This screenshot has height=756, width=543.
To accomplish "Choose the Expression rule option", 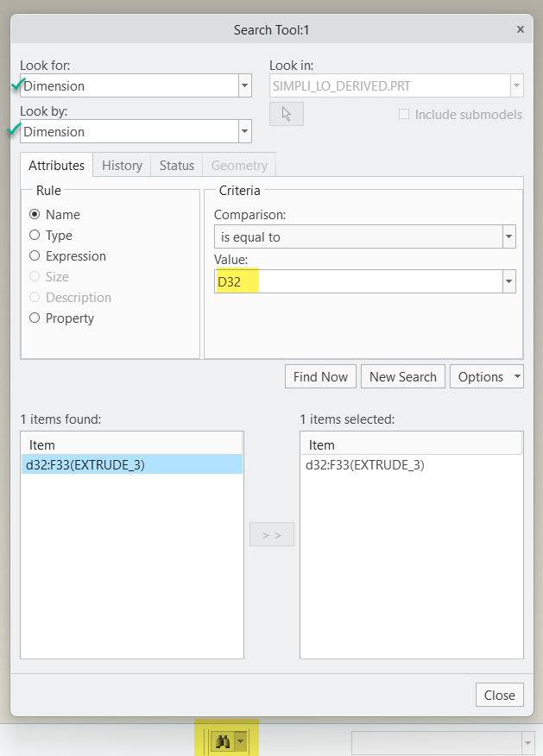I will 35,256.
